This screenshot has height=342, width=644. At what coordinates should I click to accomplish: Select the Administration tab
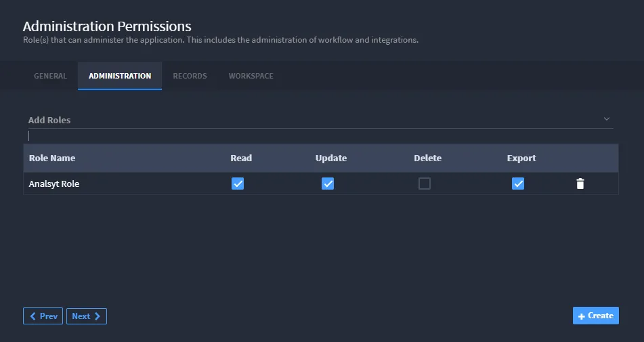(120, 76)
